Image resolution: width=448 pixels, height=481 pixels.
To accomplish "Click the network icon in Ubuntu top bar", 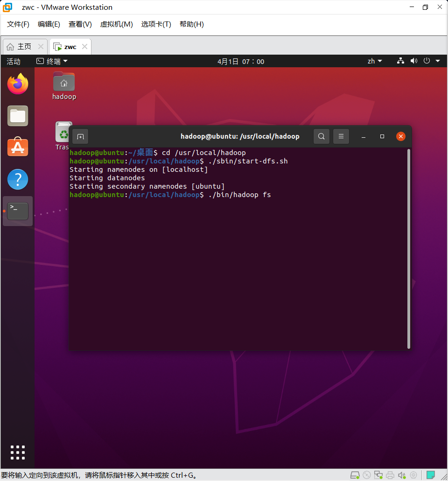I will point(400,61).
